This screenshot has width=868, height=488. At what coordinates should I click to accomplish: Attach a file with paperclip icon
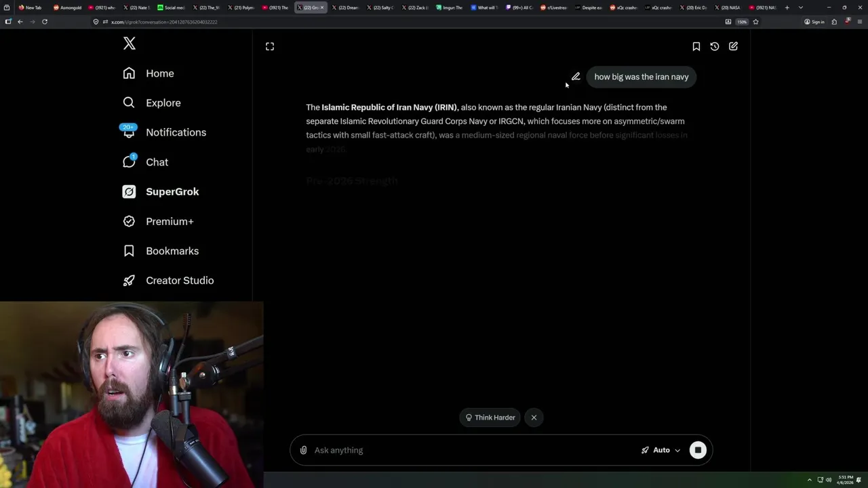303,450
